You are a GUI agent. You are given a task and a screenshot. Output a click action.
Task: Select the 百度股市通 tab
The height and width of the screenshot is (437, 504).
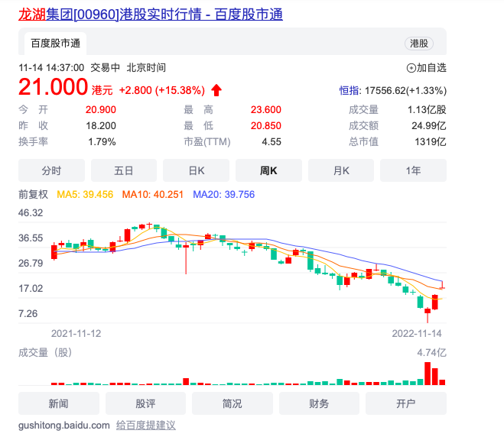tap(55, 44)
